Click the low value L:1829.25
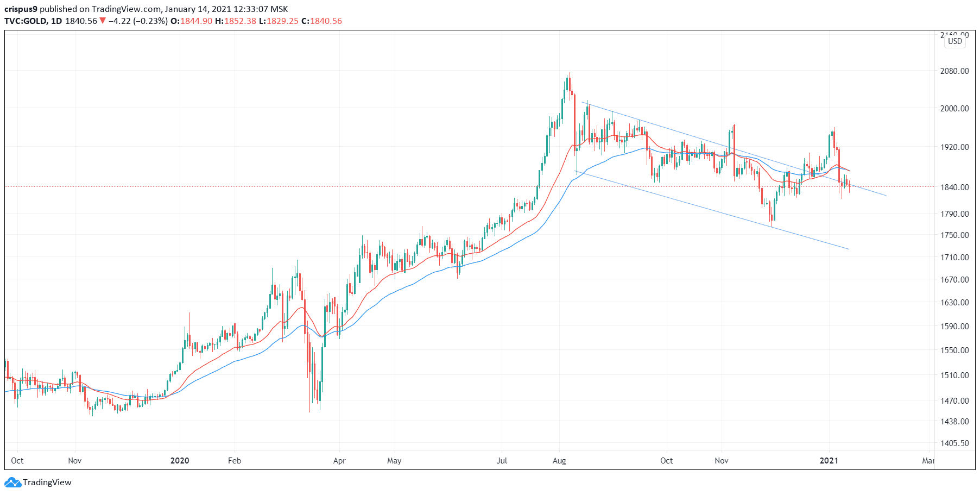The height and width of the screenshot is (495, 980). (x=279, y=21)
